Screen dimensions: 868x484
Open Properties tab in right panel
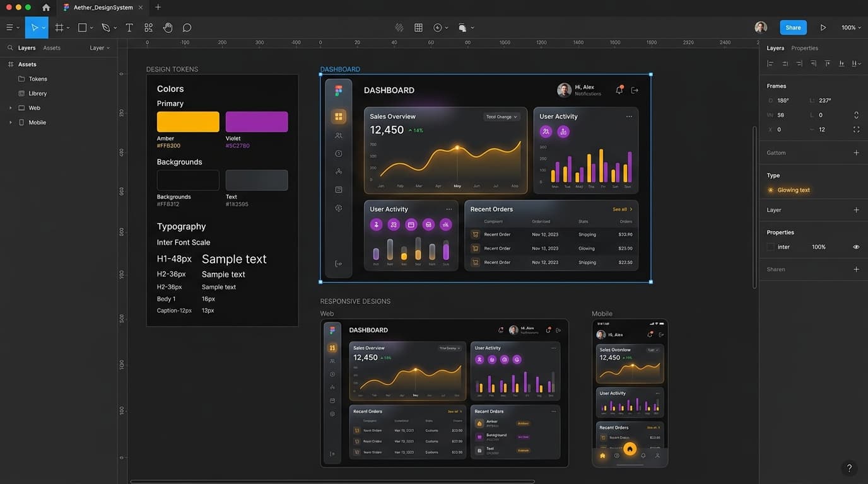pos(804,48)
